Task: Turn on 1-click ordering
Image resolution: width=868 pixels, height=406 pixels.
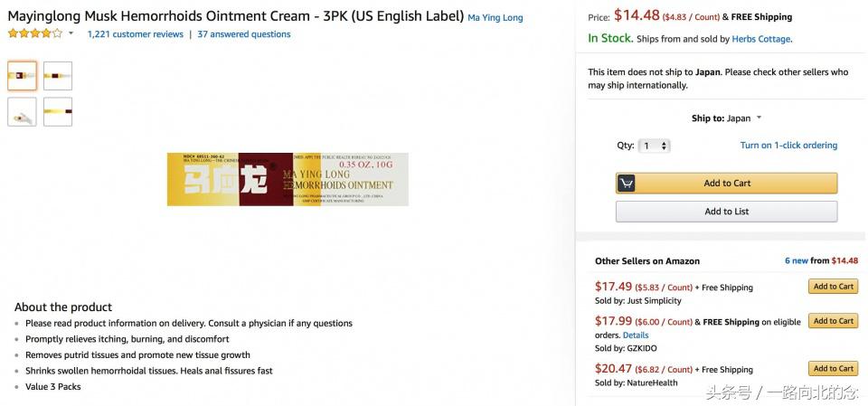Action: (x=788, y=146)
